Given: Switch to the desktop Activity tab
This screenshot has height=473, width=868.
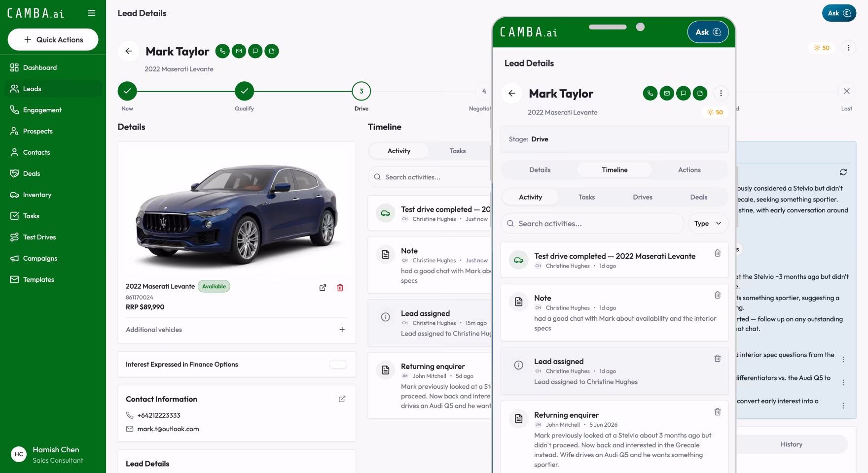Looking at the screenshot, I should point(398,151).
